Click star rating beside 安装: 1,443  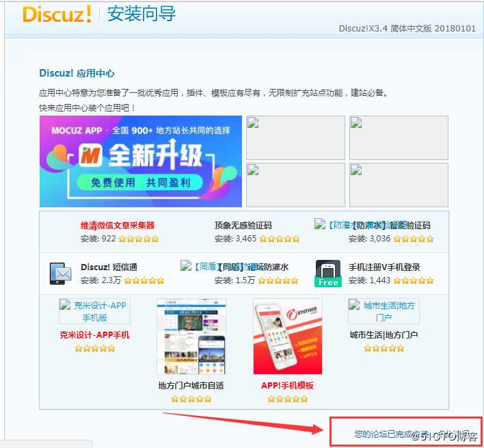pyautogui.click(x=414, y=280)
